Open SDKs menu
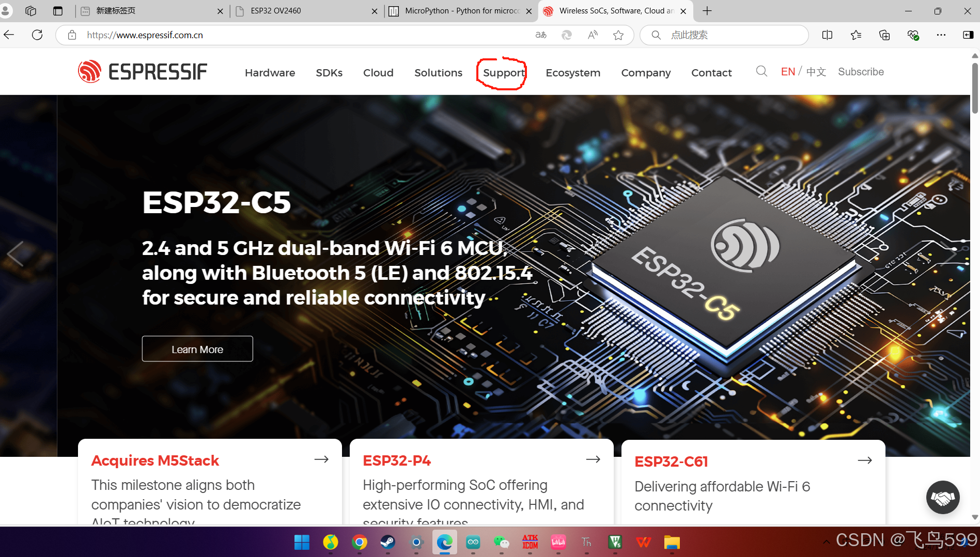The image size is (980, 557). click(329, 73)
